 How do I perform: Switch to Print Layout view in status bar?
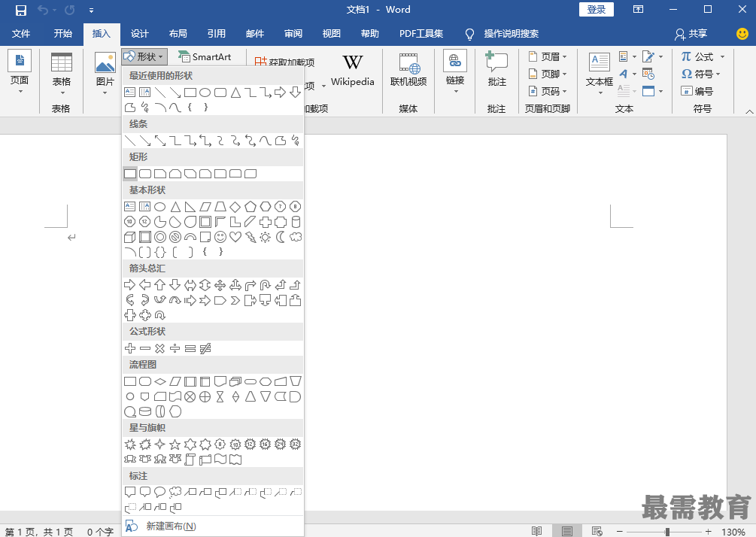point(566,531)
